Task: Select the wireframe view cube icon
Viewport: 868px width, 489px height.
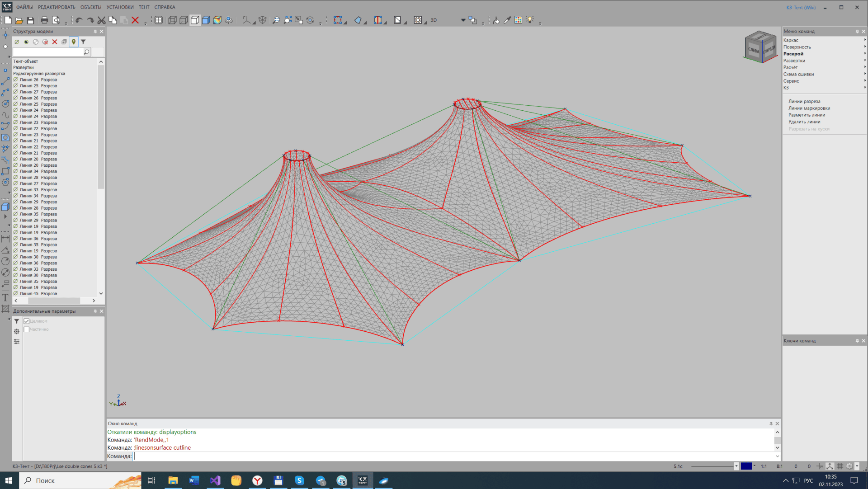Action: tap(172, 20)
